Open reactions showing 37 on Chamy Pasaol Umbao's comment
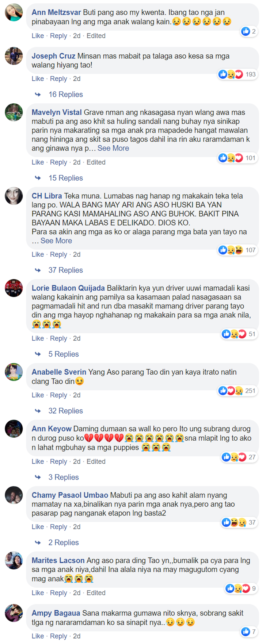274x644 pixels. (239, 523)
